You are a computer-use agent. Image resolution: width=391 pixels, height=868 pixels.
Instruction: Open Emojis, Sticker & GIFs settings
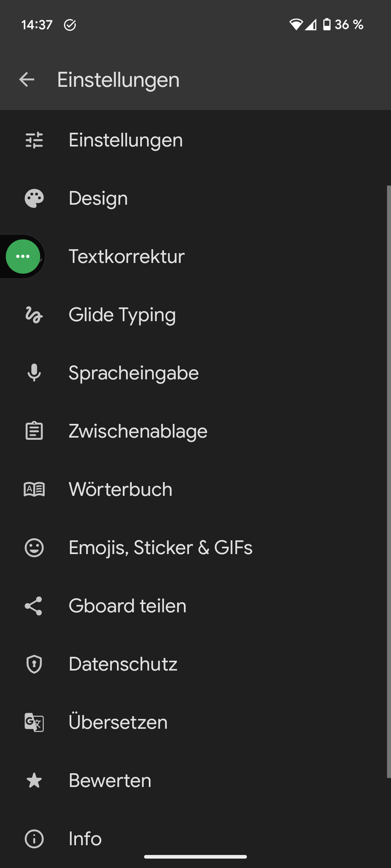tap(160, 548)
